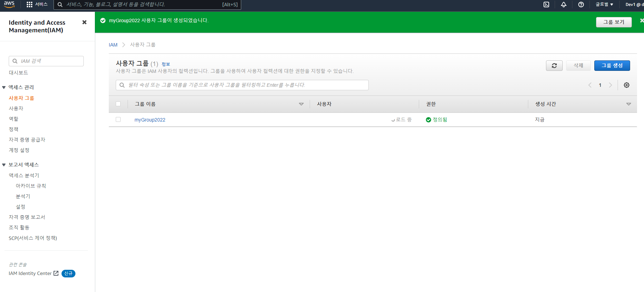Open 자격 증명 보고서 in sidebar
The width and height of the screenshot is (644, 292).
click(27, 217)
